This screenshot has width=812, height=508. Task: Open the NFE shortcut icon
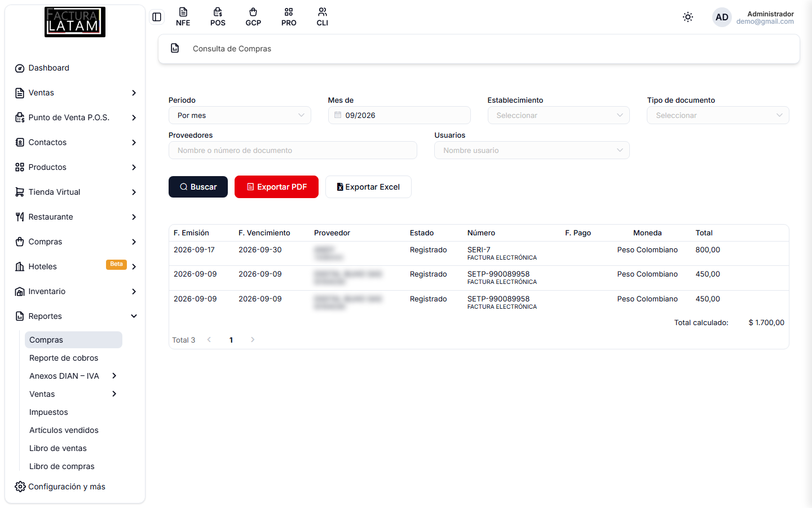pos(183,17)
